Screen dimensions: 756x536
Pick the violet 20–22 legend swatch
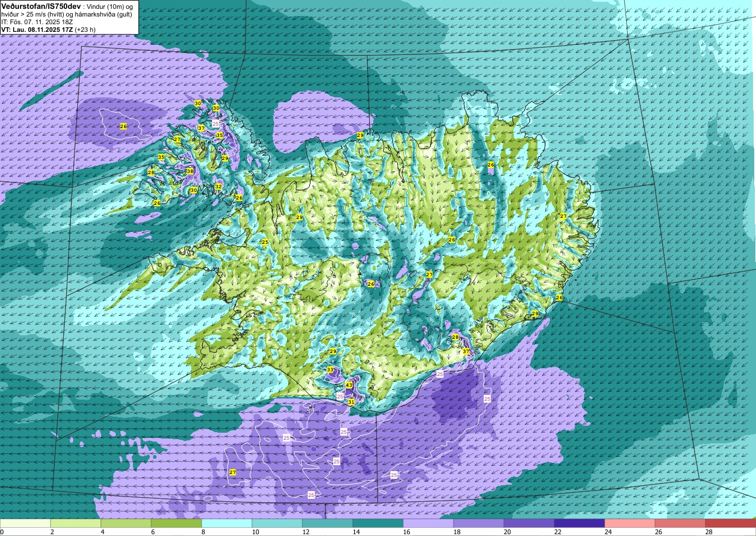tap(529, 523)
